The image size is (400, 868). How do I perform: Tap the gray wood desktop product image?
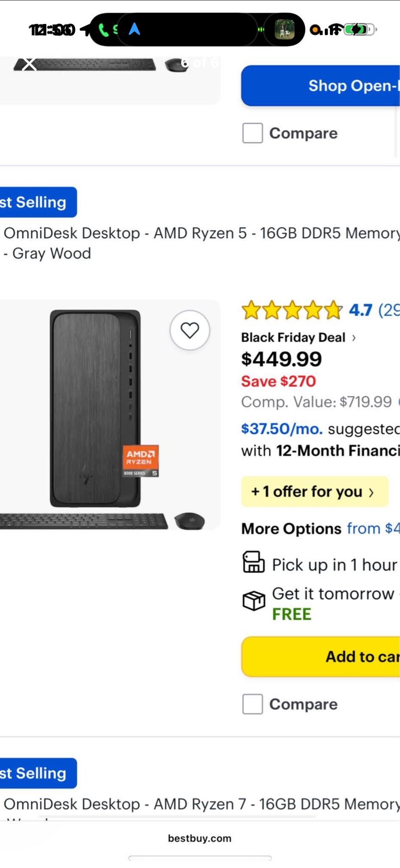tap(95, 409)
